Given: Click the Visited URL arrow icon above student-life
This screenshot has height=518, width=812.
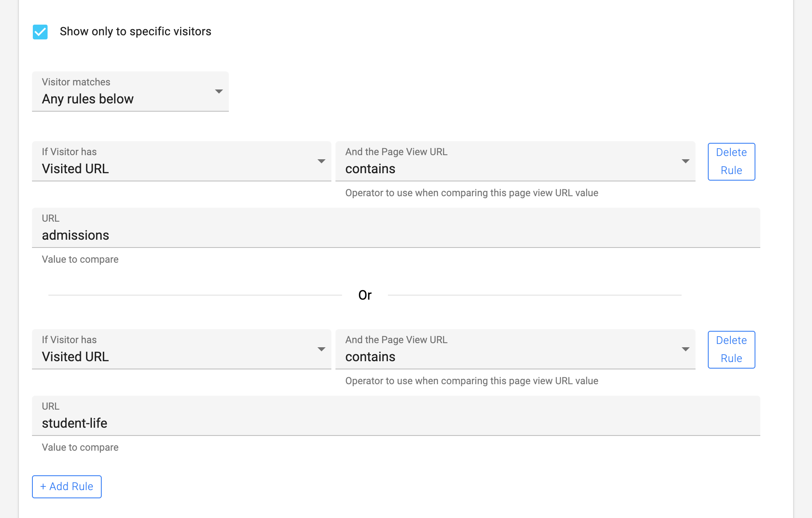Looking at the screenshot, I should [322, 349].
